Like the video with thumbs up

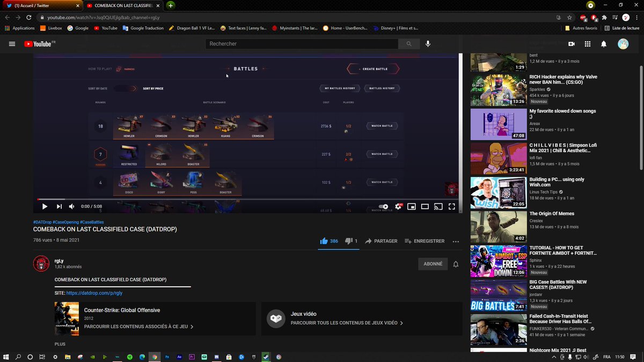click(x=324, y=241)
